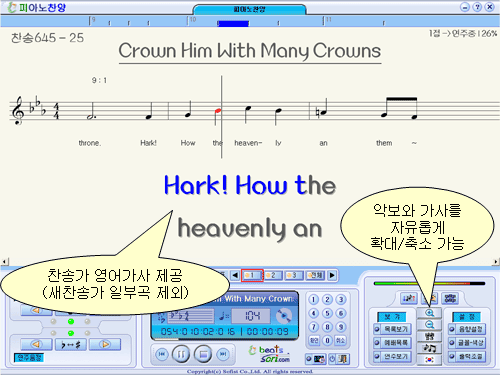This screenshot has height=375, width=500.
Task: Click the left arrow beside flat-sharp button
Action: pyautogui.click(x=36, y=344)
